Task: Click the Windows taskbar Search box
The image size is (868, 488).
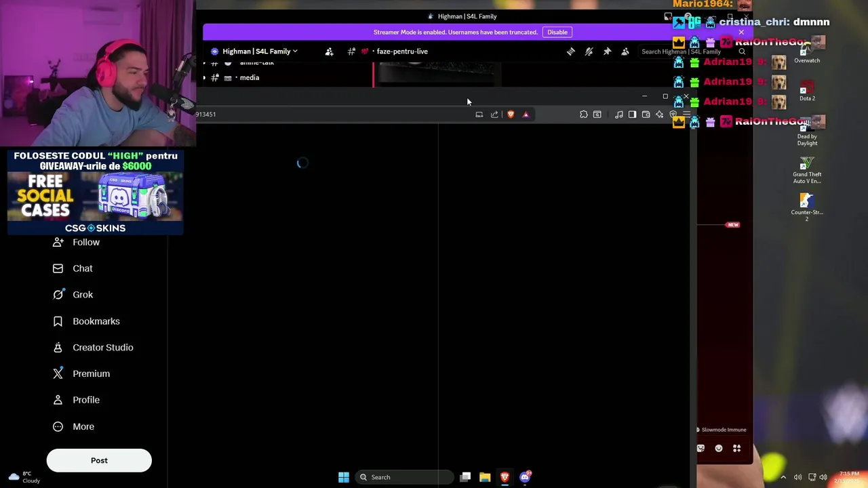Action: pyautogui.click(x=404, y=477)
